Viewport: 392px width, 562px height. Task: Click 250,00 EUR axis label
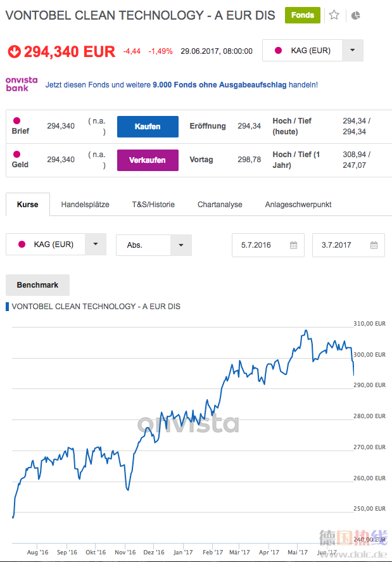(369, 509)
